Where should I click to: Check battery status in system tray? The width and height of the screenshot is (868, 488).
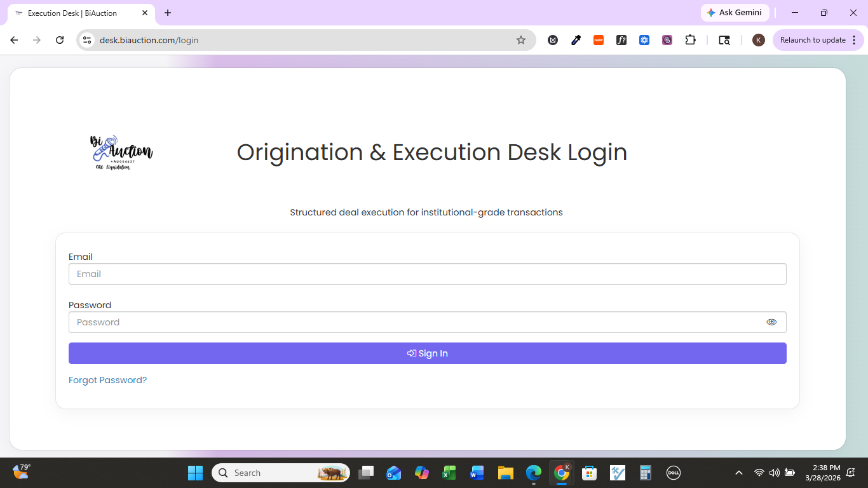(x=790, y=473)
